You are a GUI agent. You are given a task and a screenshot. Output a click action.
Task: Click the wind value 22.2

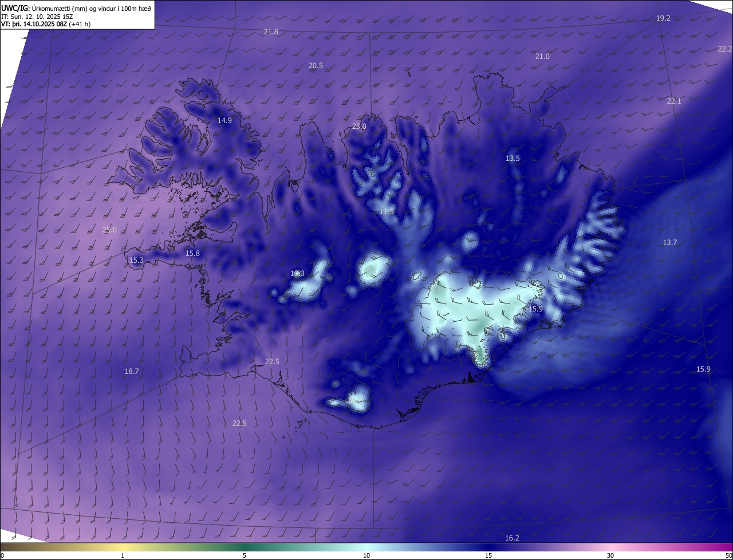(724, 49)
